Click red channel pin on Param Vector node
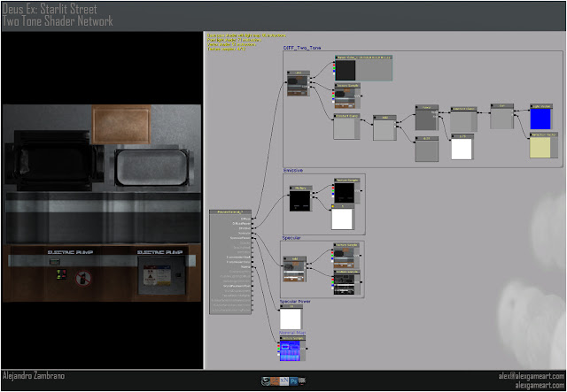Screen dimensions: 567x392 pyautogui.click(x=334, y=65)
